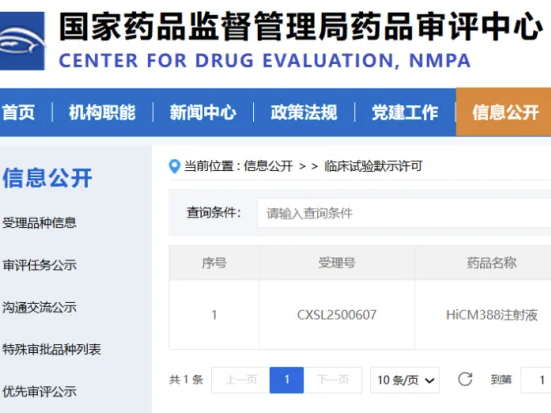The image size is (551, 413).
Task: Click CENTER FOR DRUG EVALUATION, NMPA subtitle
Action: click(x=265, y=60)
